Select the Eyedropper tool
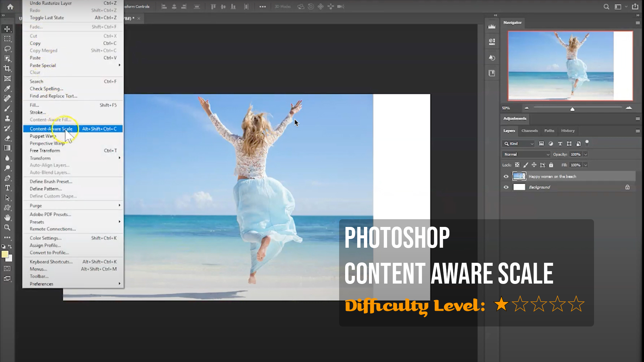 coord(7,88)
